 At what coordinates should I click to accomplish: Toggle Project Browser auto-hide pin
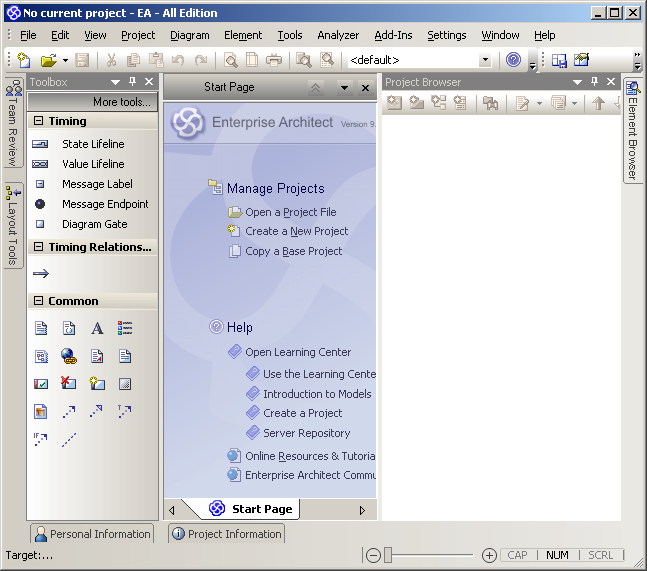(x=595, y=82)
